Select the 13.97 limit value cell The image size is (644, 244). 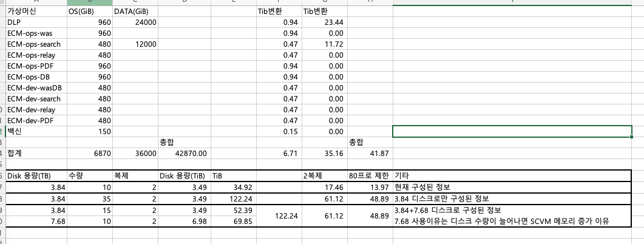(x=369, y=188)
